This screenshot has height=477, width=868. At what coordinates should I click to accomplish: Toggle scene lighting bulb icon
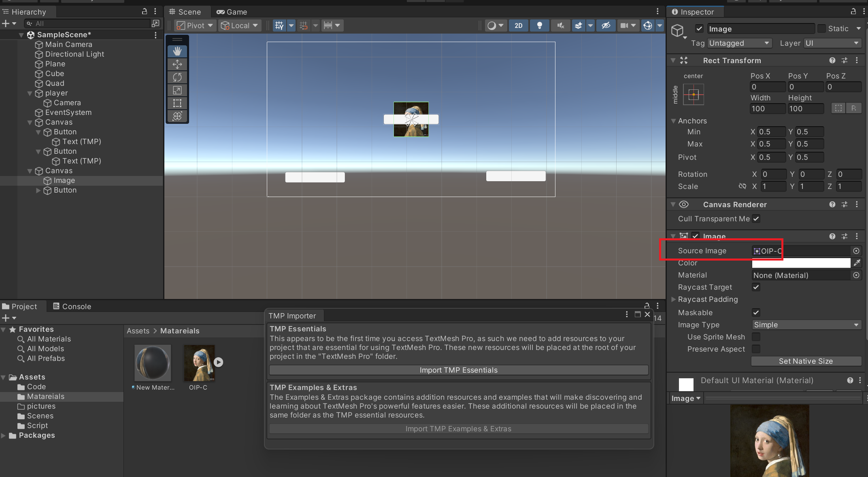[539, 25]
